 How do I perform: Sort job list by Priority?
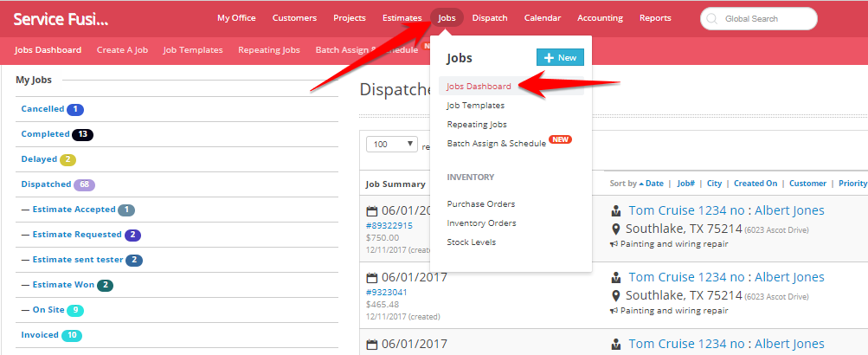point(852,184)
